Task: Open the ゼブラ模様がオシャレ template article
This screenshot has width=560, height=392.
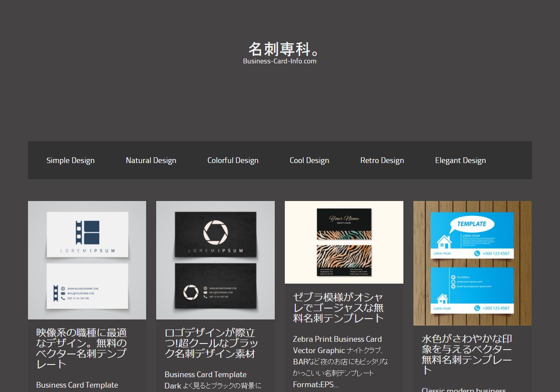Action: pos(338,308)
